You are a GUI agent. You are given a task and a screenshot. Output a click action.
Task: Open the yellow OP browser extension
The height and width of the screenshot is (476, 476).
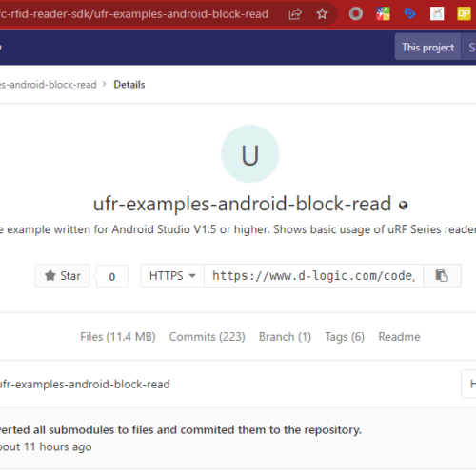click(464, 14)
